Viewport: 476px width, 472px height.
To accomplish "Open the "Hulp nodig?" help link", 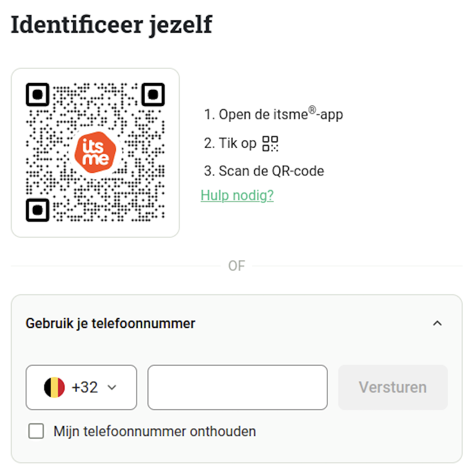I will click(237, 195).
